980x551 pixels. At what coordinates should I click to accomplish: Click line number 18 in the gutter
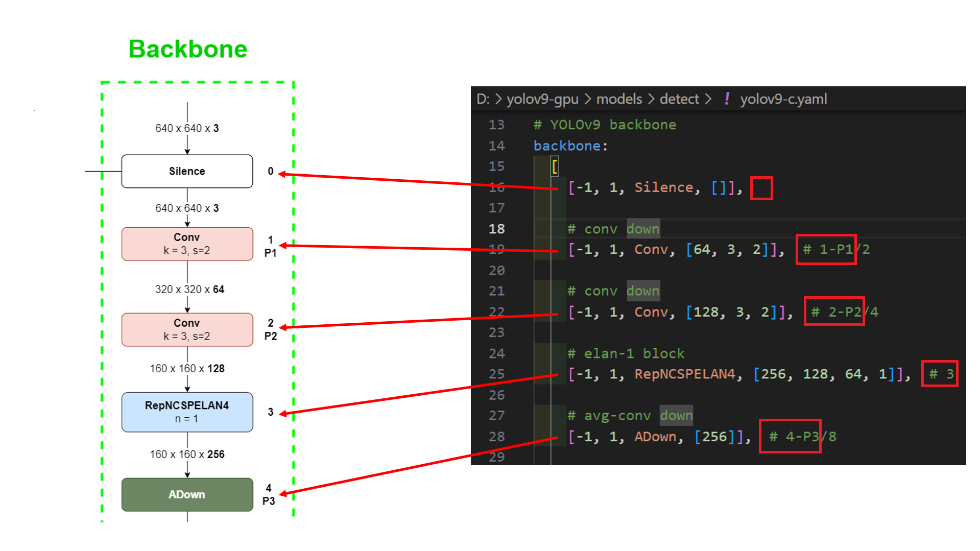click(496, 229)
